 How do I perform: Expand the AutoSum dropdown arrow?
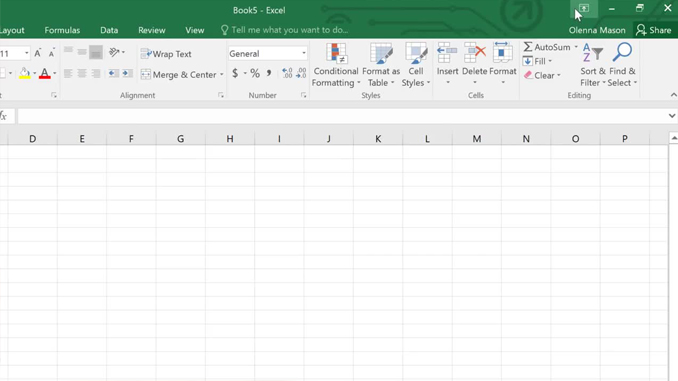point(576,47)
